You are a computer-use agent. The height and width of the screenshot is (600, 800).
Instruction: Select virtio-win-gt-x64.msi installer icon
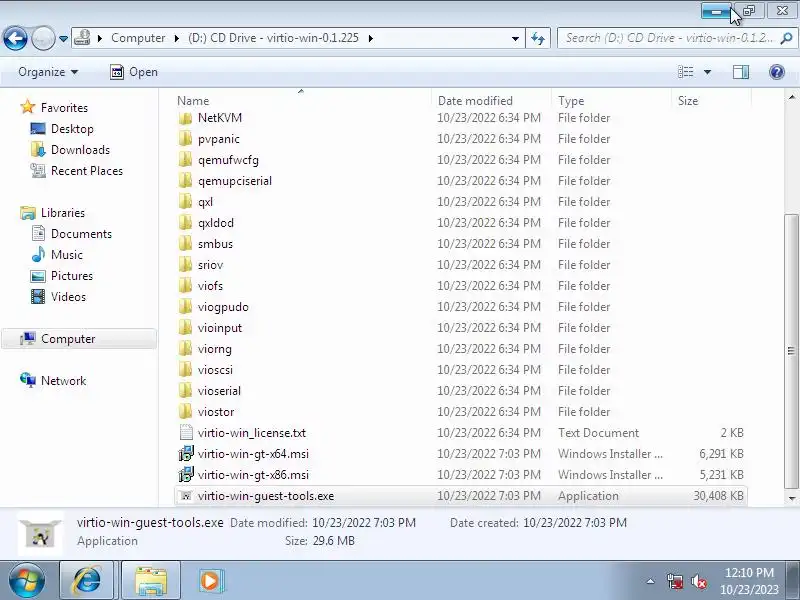click(186, 453)
